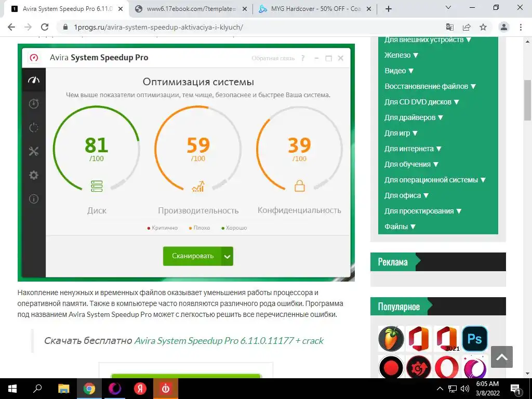Click the Avira speedometer sidebar icon

pyautogui.click(x=34, y=80)
